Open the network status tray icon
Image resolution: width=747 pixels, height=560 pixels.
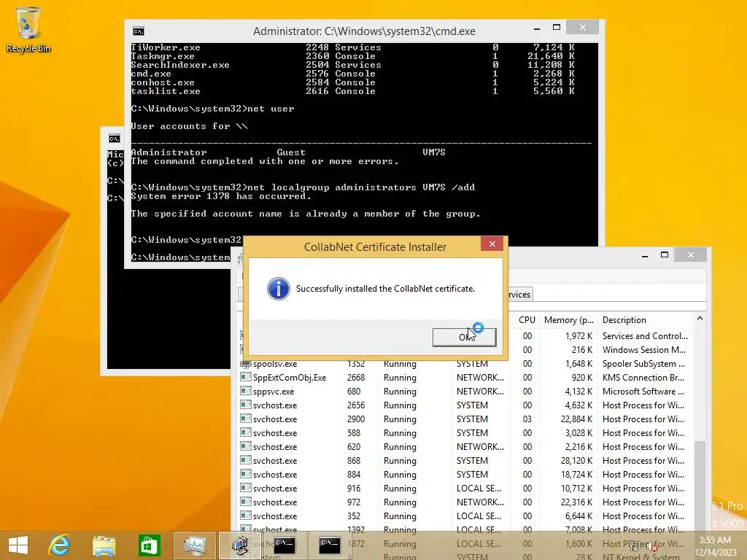pos(635,545)
